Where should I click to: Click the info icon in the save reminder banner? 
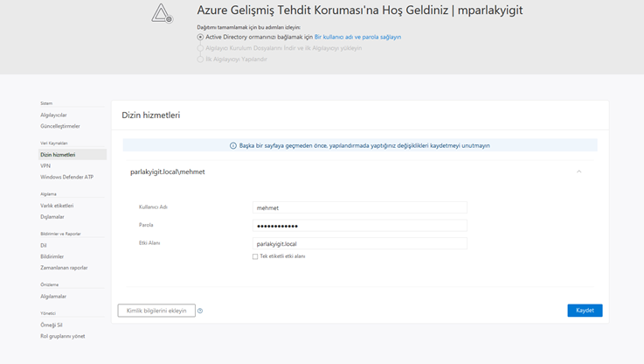point(233,145)
